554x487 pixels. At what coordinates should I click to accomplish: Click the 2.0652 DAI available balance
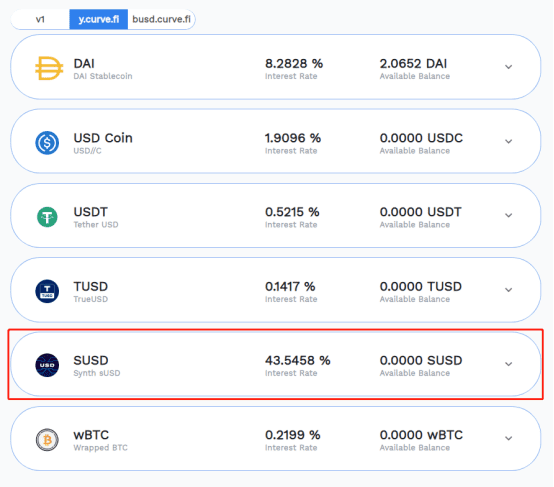tap(413, 64)
